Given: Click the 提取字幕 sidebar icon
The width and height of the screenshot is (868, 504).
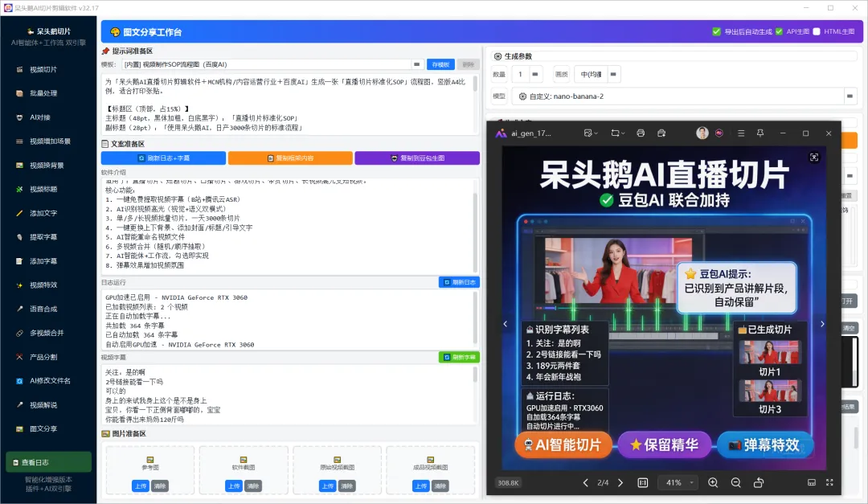Looking at the screenshot, I should 19,237.
